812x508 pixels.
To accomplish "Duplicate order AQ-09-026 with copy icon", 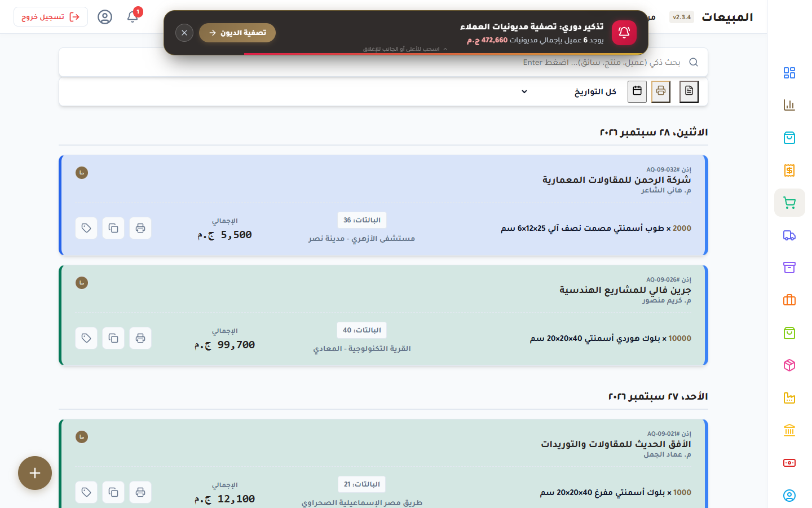I will [113, 338].
